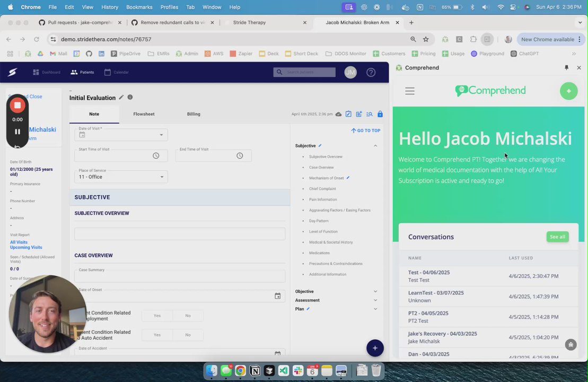
Task: Click the clock icon in Start Time
Action: tap(156, 156)
